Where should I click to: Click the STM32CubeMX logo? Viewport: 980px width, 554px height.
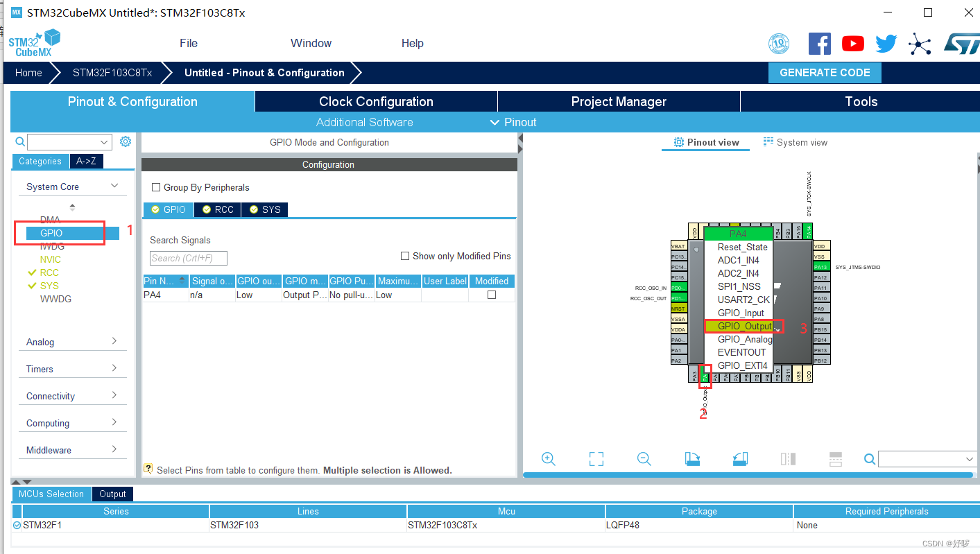click(34, 43)
